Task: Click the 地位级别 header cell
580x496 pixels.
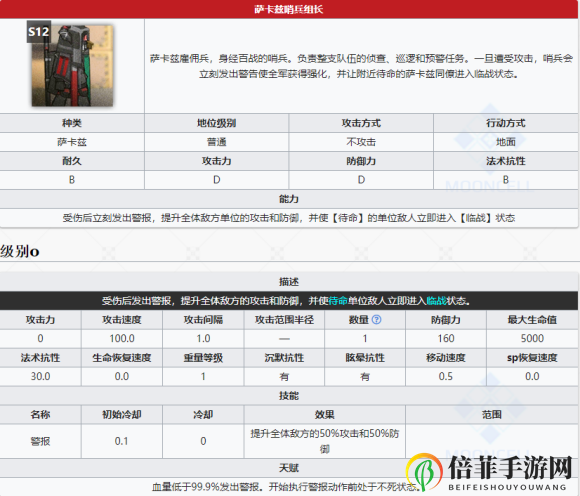Action: (x=217, y=123)
